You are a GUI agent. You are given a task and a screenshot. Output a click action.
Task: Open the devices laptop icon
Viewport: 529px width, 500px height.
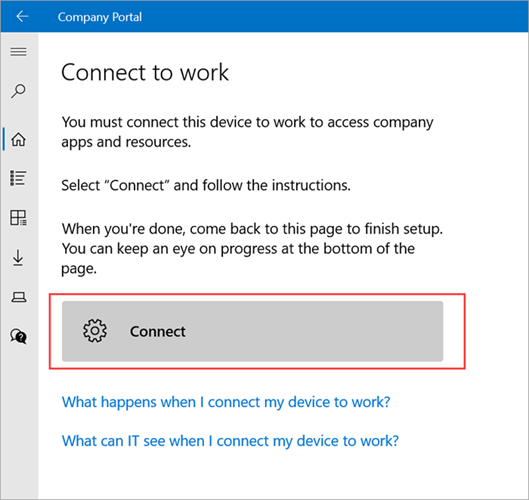19,297
